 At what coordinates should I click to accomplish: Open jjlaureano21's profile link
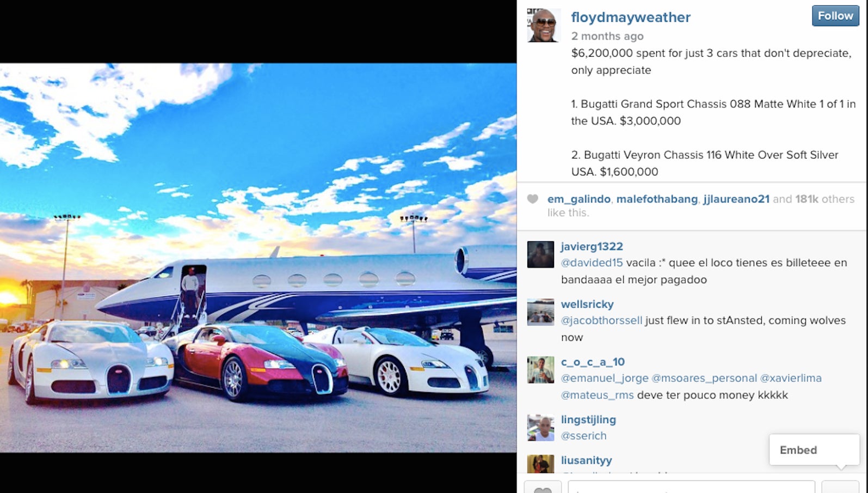pyautogui.click(x=736, y=199)
